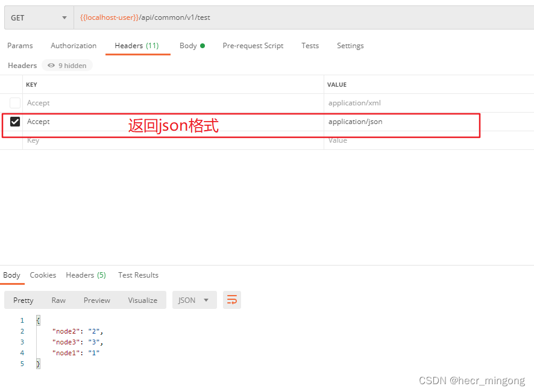Click the "node3": "3" response line
This screenshot has height=392, width=534.
[78, 342]
